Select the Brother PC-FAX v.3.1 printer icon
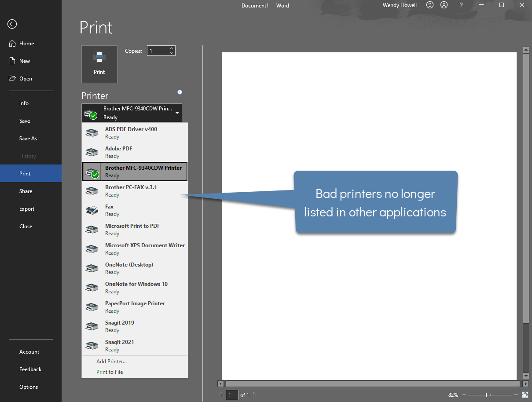This screenshot has width=532, height=402. pos(92,190)
